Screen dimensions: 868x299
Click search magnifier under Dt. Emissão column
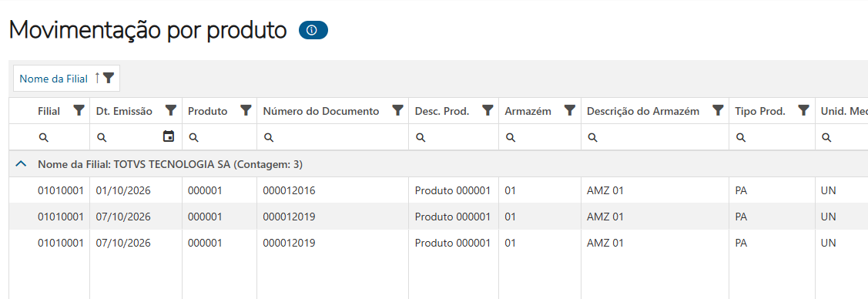[x=102, y=137]
